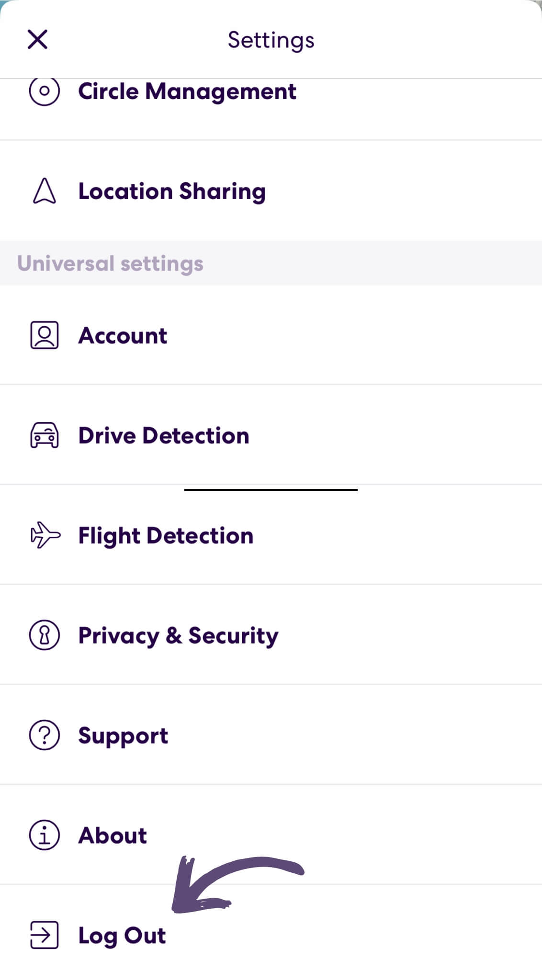Open Flight Detection settings
The height and width of the screenshot is (980, 542).
point(166,535)
